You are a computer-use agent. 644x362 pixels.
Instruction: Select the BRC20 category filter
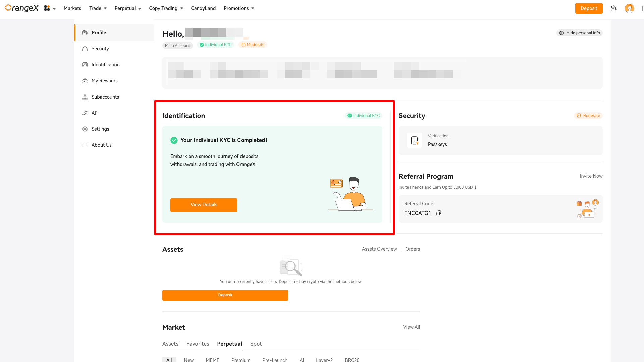[352, 360]
